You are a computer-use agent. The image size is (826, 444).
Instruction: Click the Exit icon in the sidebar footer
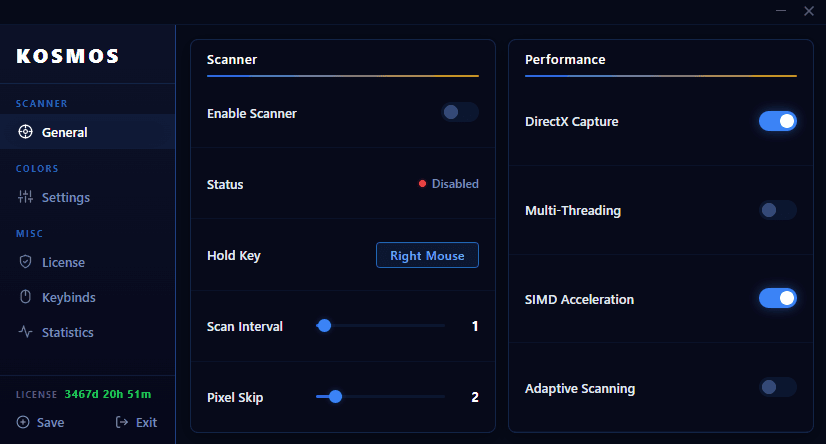pyautogui.click(x=122, y=422)
